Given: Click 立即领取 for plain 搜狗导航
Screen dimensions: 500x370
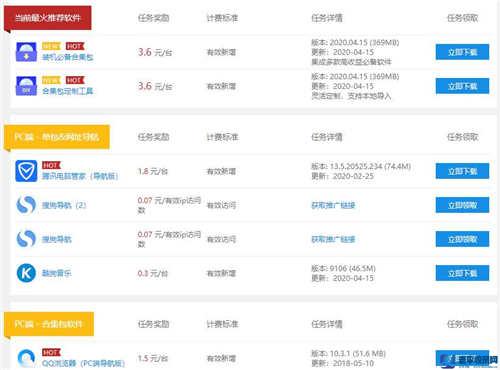Looking at the screenshot, I should [x=462, y=239].
